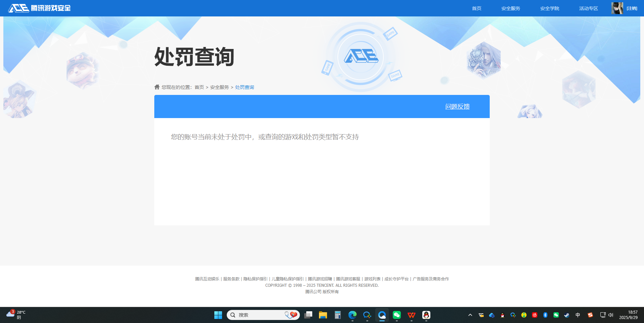Click the 问题反馈 link
Screen dimensions: 644x323
[458, 106]
